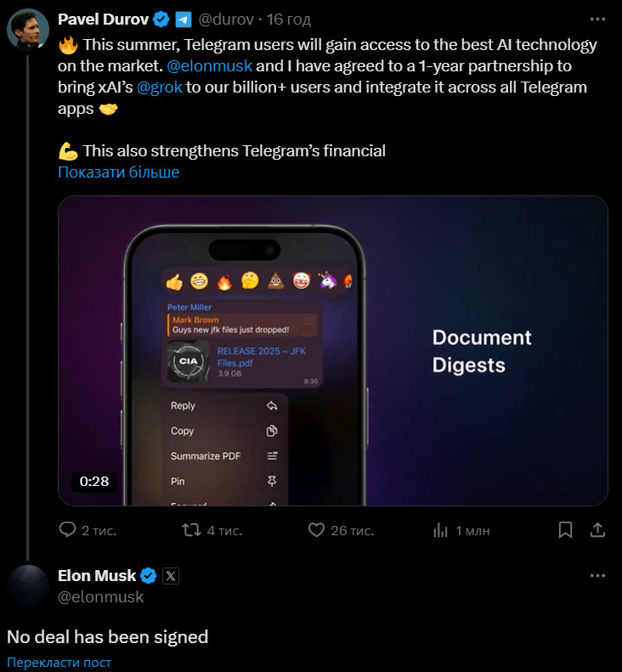622x672 pixels.
Task: Share Durov's post using the upload arrow icon
Action: tap(597, 530)
